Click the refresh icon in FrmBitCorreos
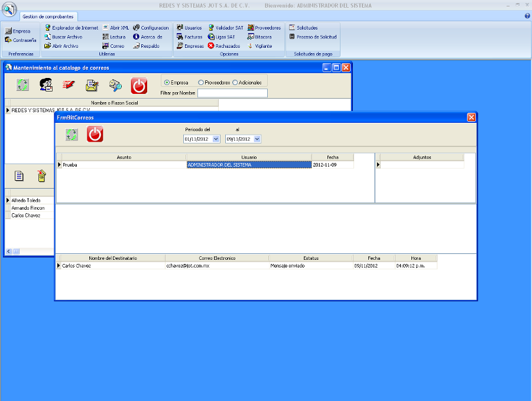The height and width of the screenshot is (401, 532). (72, 135)
